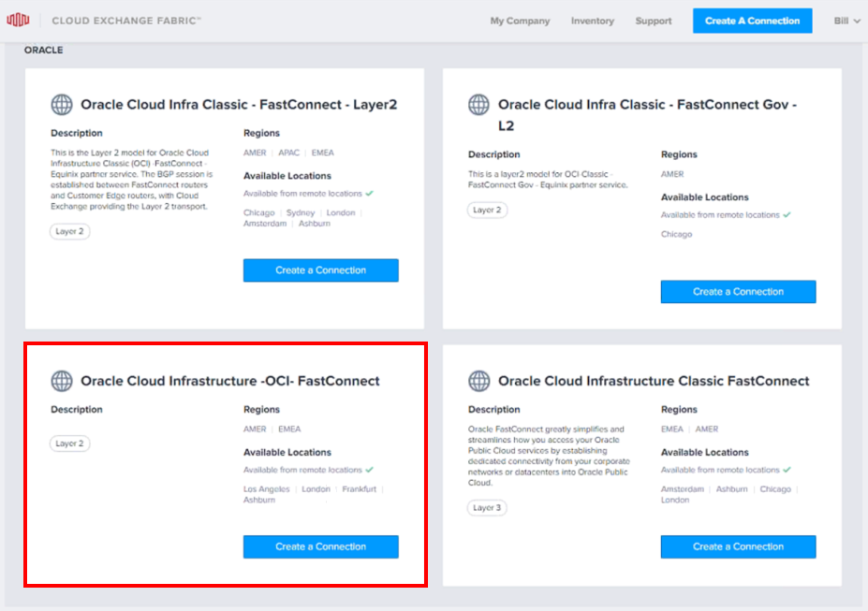Click Create A Connection in top bar
868x611 pixels.
752,21
